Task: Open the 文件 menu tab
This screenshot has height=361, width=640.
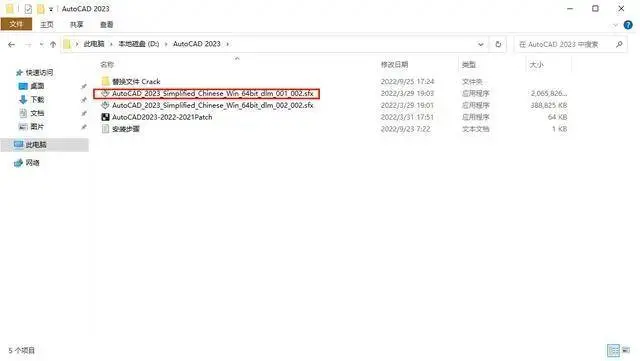Action: pyautogui.click(x=16, y=24)
